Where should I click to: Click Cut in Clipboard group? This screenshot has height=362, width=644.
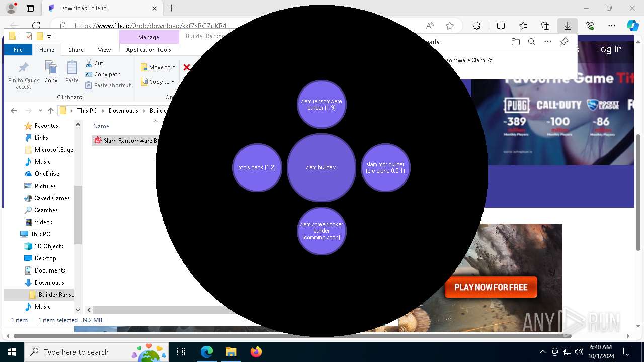[x=94, y=63]
